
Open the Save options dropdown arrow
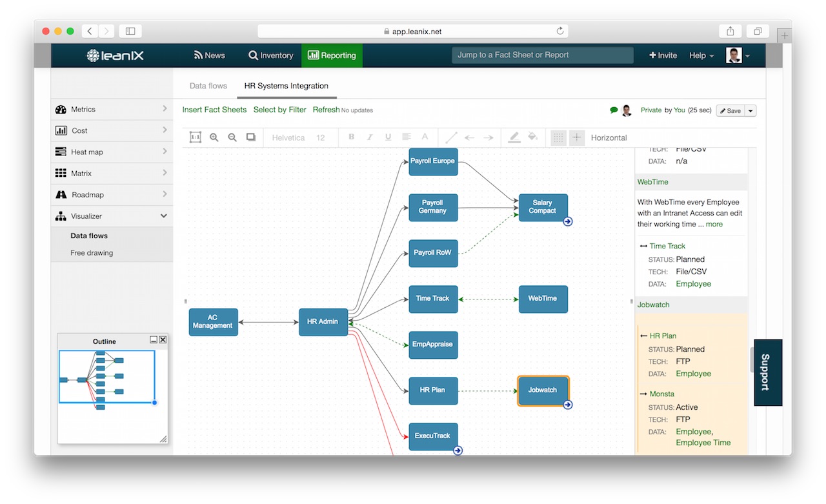pos(750,110)
